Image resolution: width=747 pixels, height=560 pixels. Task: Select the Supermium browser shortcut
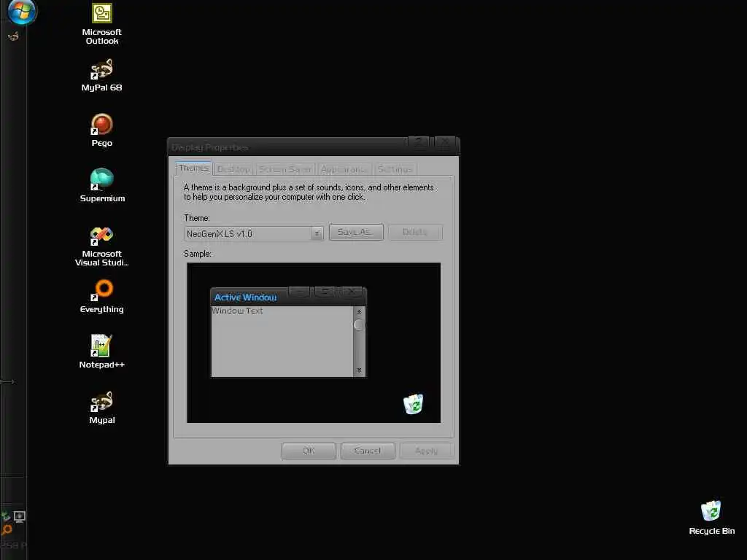click(x=102, y=186)
